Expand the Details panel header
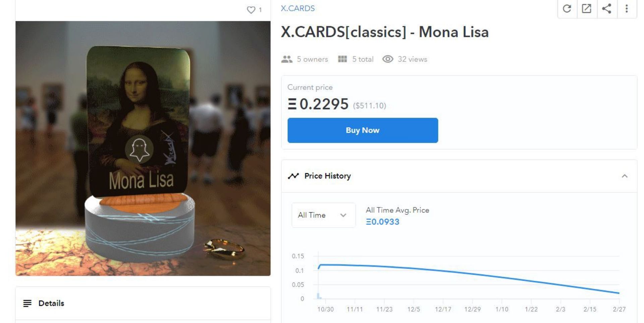 pos(143,303)
